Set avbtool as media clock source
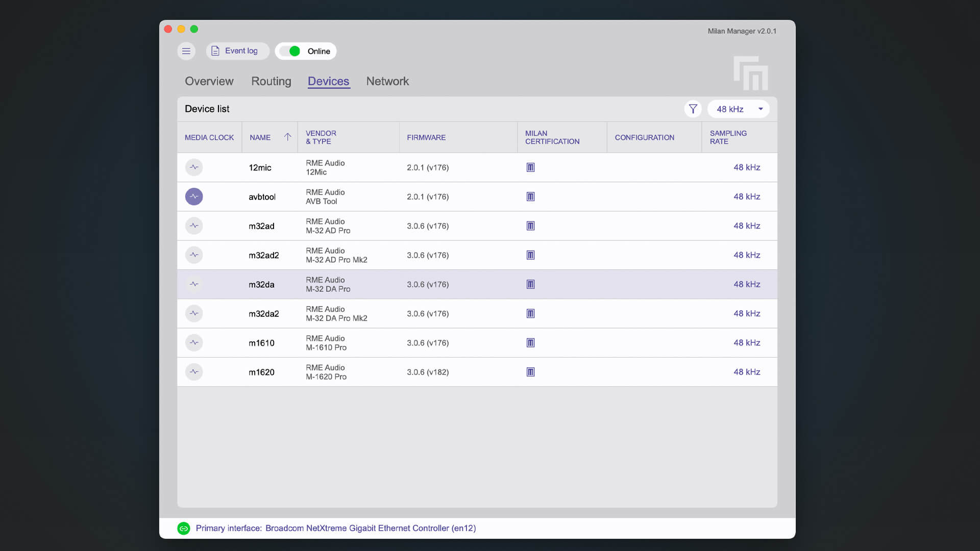This screenshot has height=551, width=980. (x=194, y=196)
